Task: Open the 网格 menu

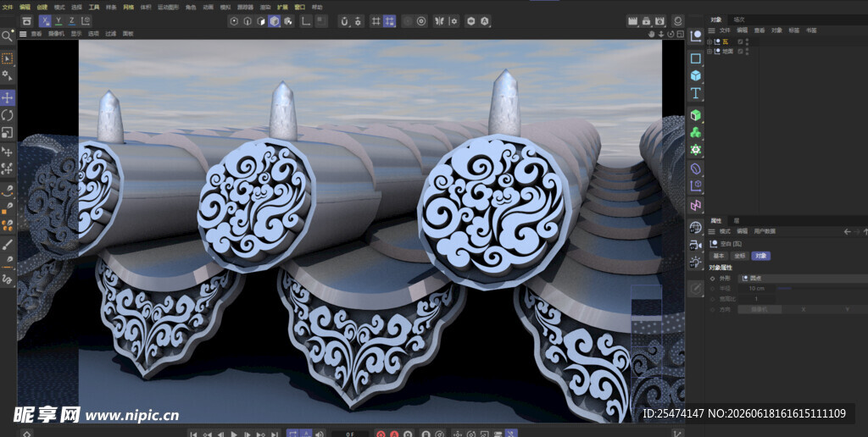Action: coord(129,7)
